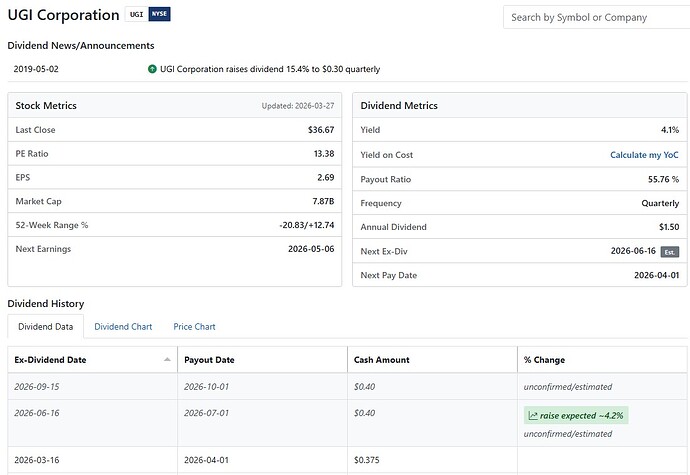Screen dimensions: 690x475
Task: Switch to the Price Chart tab
Action: tap(194, 327)
